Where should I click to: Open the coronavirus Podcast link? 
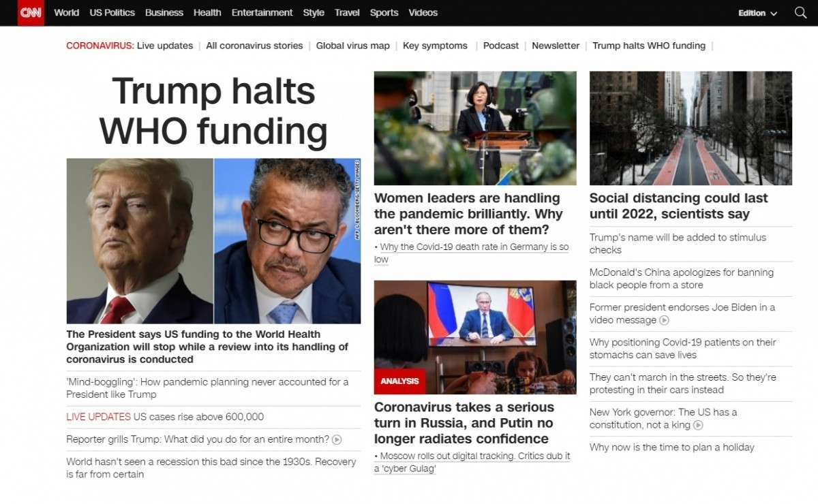pyautogui.click(x=501, y=46)
